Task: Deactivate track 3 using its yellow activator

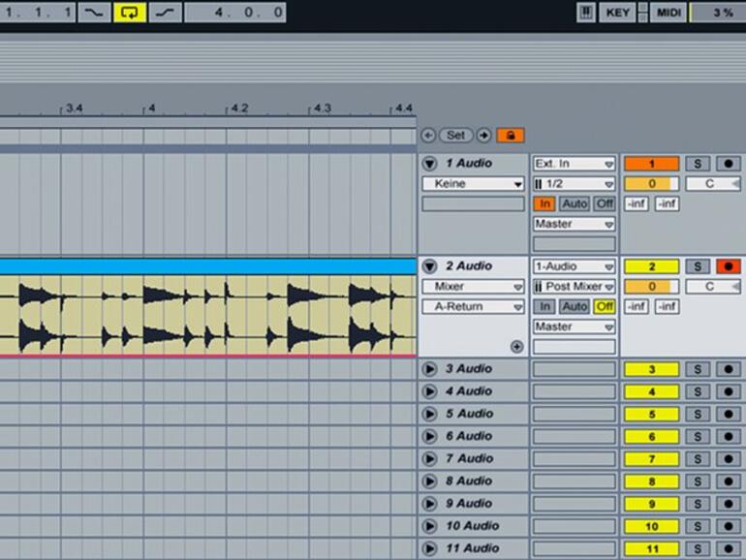Action: click(650, 369)
